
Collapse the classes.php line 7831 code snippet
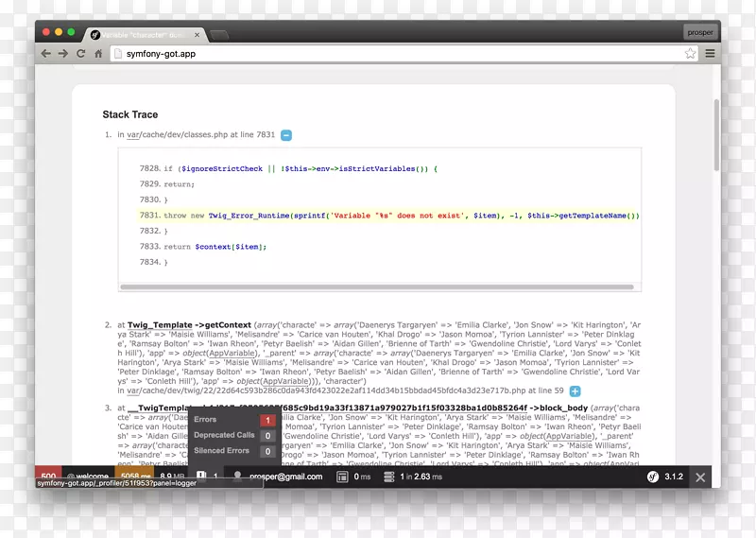[x=286, y=135]
